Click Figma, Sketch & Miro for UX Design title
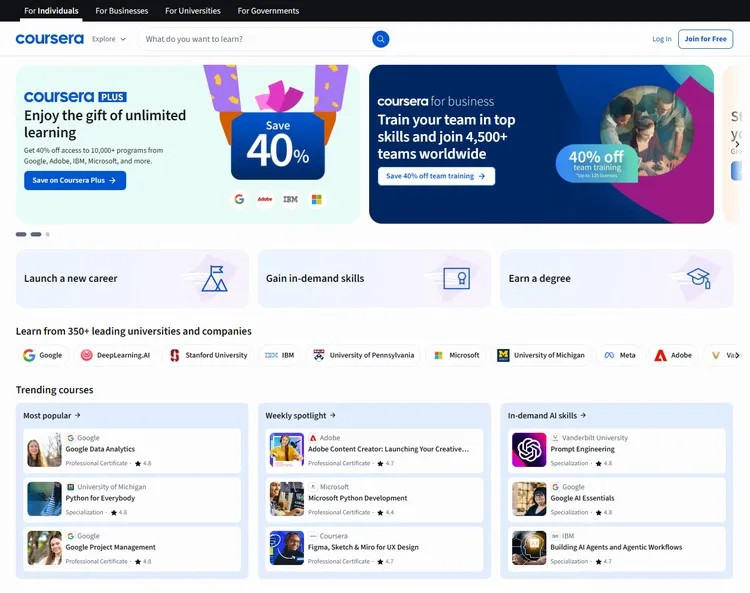The height and width of the screenshot is (593, 750). pyautogui.click(x=363, y=547)
